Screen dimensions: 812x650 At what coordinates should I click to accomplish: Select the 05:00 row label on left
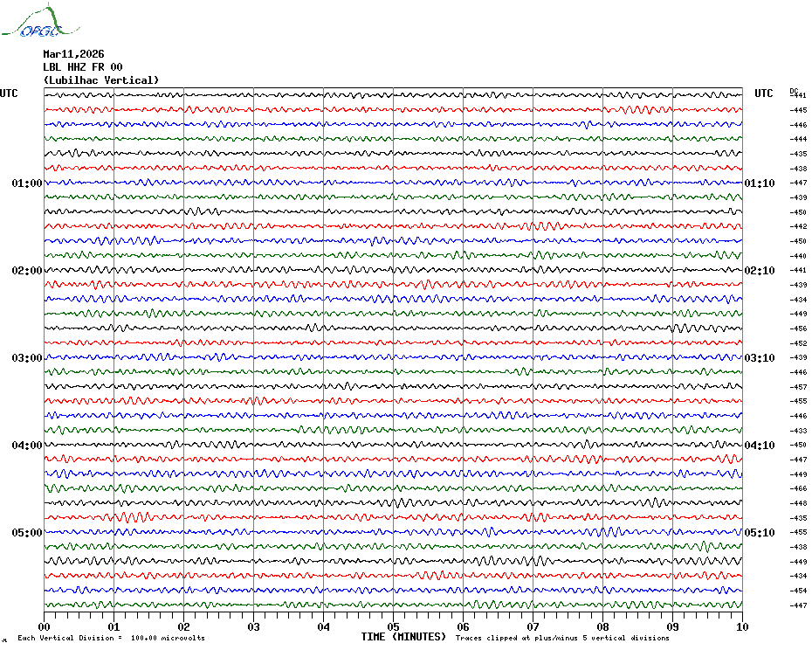point(27,533)
